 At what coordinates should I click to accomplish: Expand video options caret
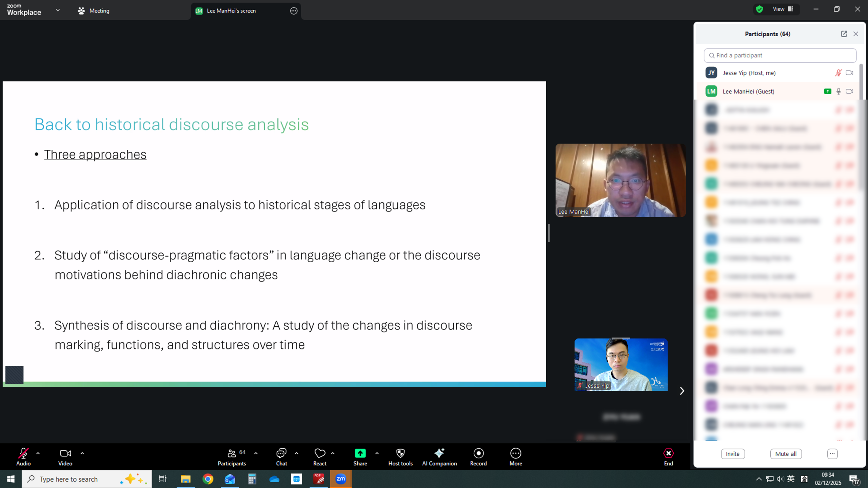click(x=82, y=453)
